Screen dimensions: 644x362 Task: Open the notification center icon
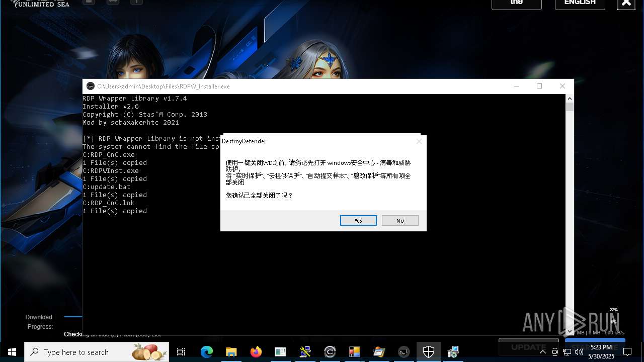[627, 352]
